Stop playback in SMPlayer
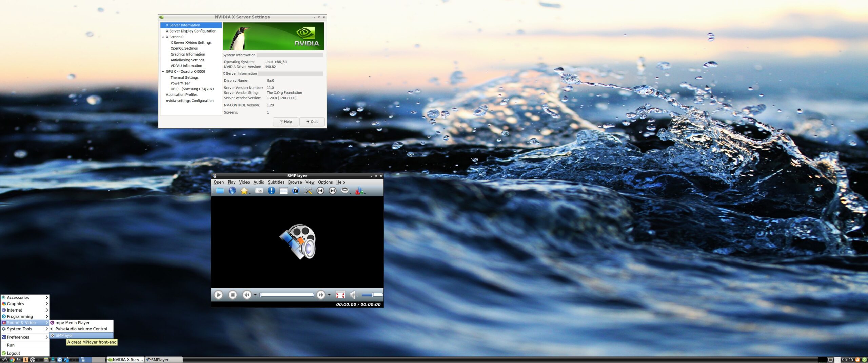 233,295
